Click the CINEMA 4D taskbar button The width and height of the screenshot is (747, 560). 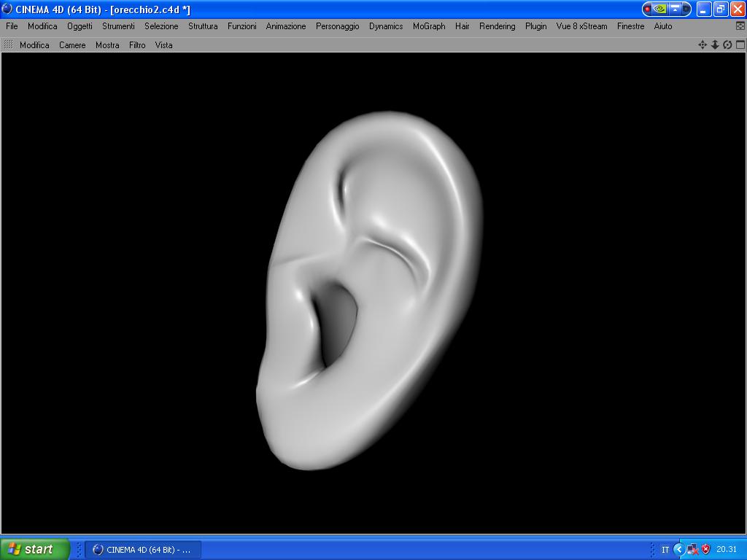[x=143, y=550]
